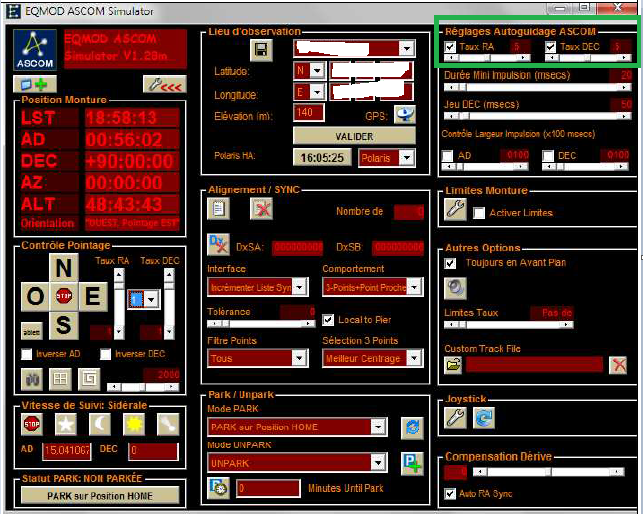
Task: Select solar tracking sun icon
Action: click(134, 424)
